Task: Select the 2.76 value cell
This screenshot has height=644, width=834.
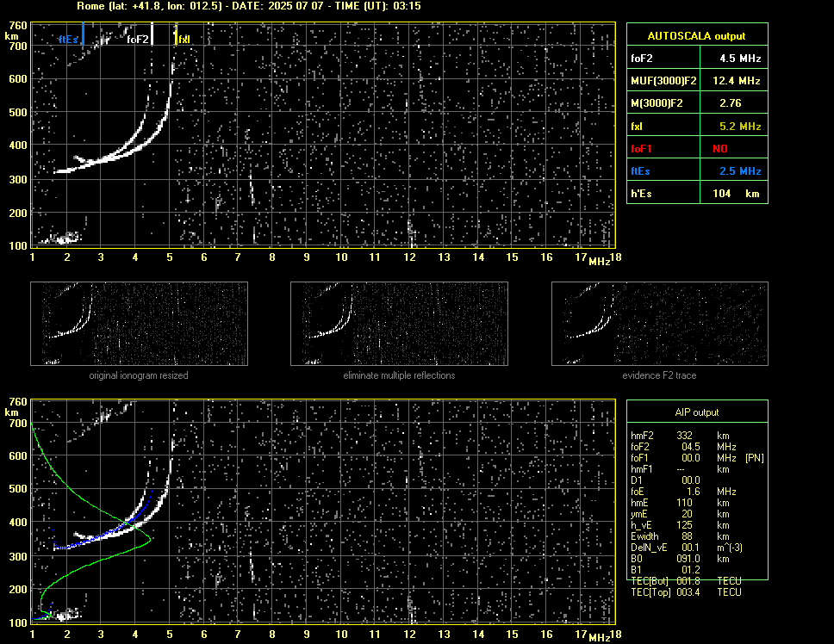Action: point(734,103)
